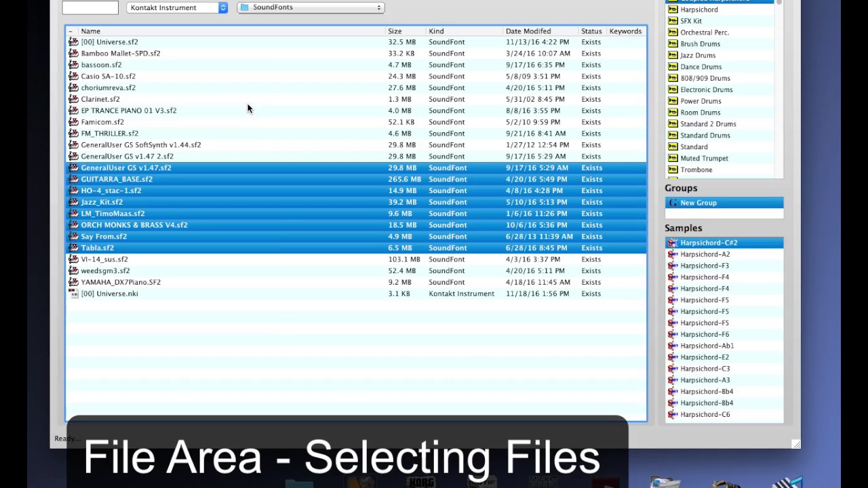Select the HO-4_stac-1.sf2 file

tap(356, 190)
